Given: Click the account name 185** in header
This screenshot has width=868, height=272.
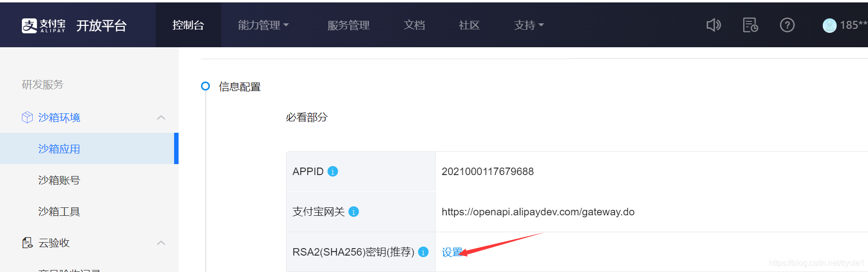Looking at the screenshot, I should [854, 25].
